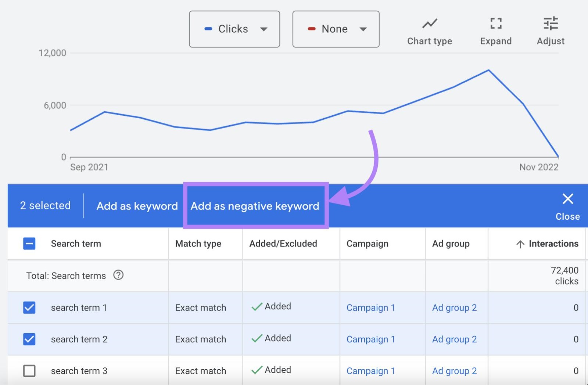This screenshot has width=588, height=385.
Task: Click the Campaign column header
Action: click(x=367, y=244)
